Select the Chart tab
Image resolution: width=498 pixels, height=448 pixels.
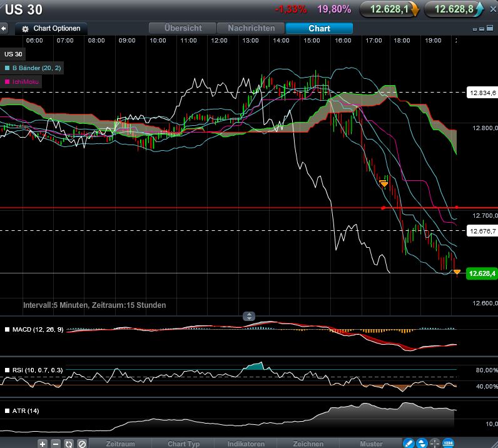[x=319, y=28]
